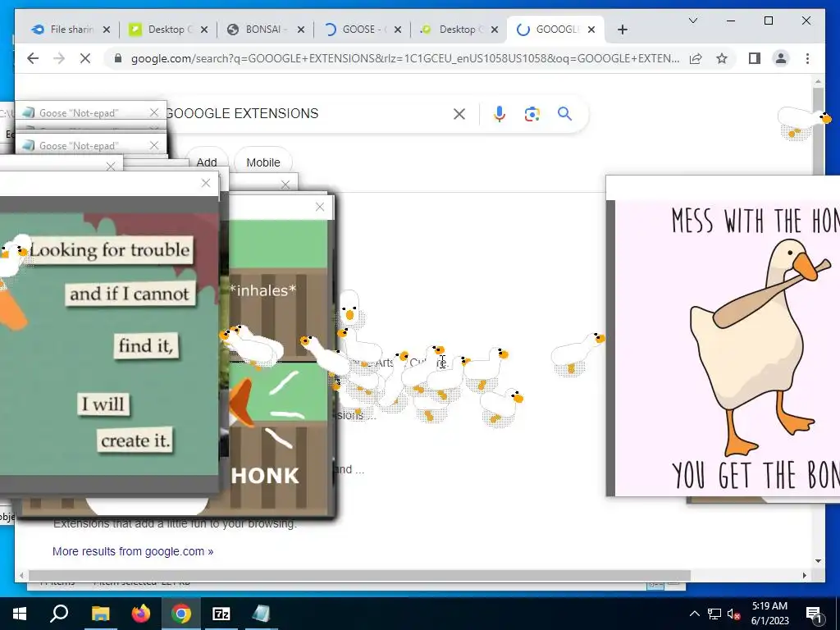840x630 pixels.
Task: Submit search with magnifier icon
Action: click(564, 113)
